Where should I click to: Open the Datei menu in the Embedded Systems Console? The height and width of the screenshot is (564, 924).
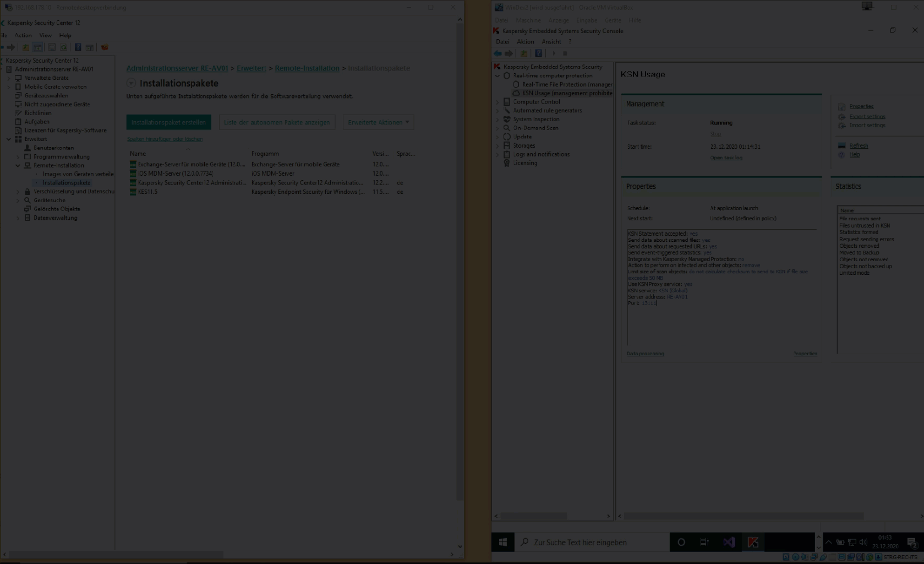[x=502, y=42]
